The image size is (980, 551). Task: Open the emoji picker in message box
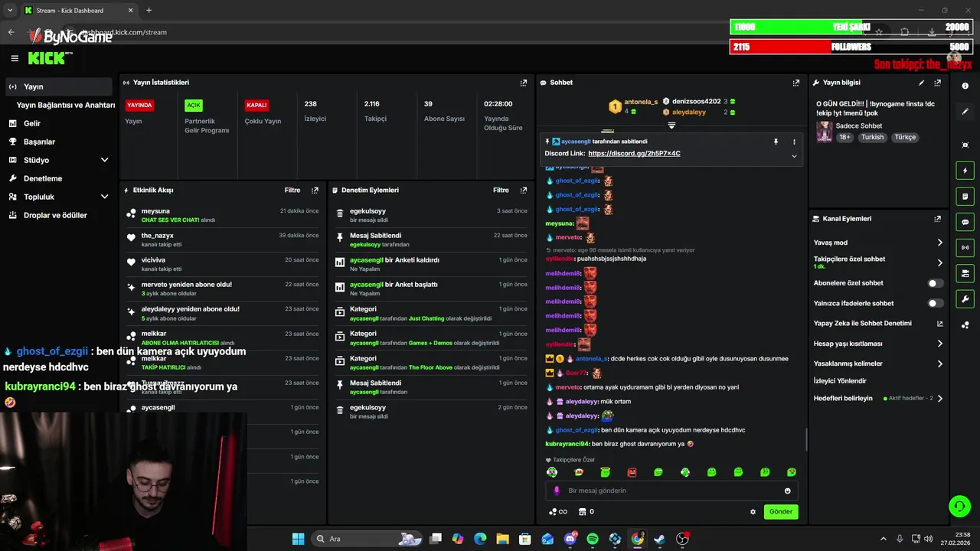coord(787,491)
